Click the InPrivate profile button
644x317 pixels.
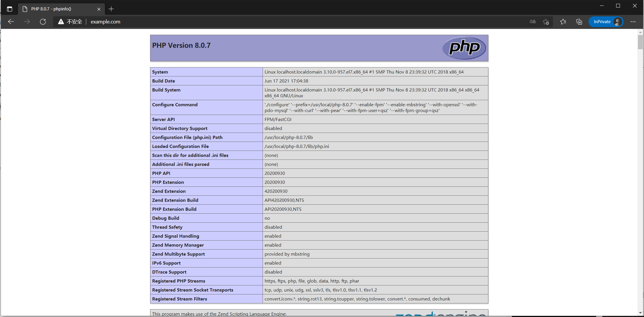(606, 22)
